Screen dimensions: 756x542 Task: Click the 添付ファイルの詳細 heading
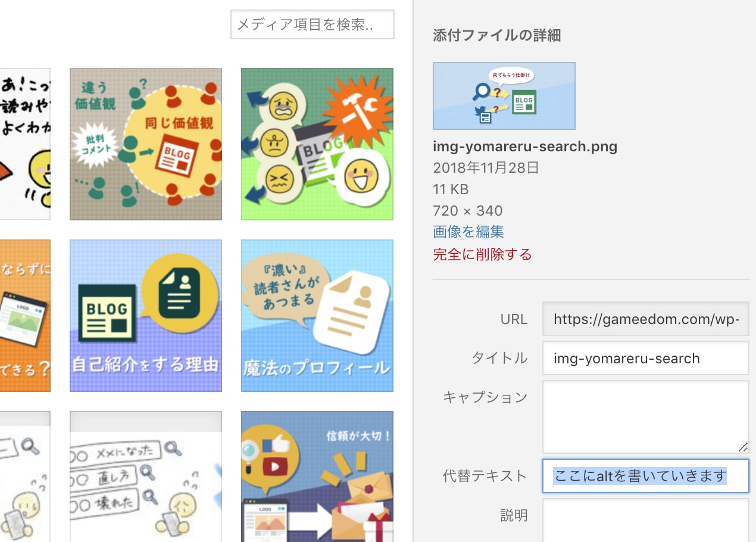coord(496,36)
